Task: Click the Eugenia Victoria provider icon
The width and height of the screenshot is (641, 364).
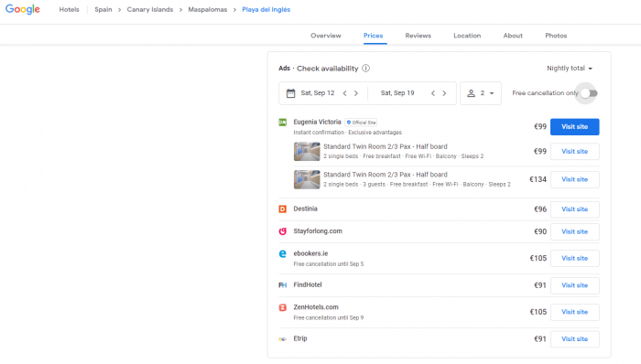Action: [282, 122]
